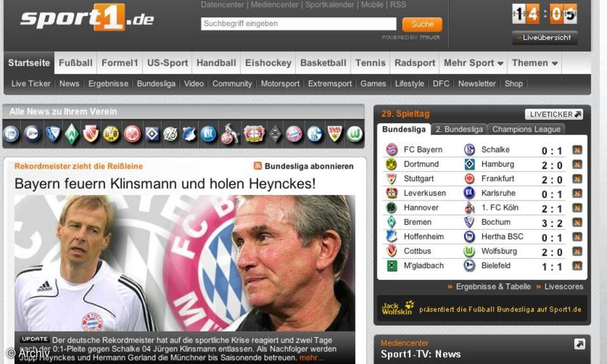Click the N icon in the Dortmund–Hamburg row
The width and height of the screenshot is (607, 364).
tap(577, 164)
